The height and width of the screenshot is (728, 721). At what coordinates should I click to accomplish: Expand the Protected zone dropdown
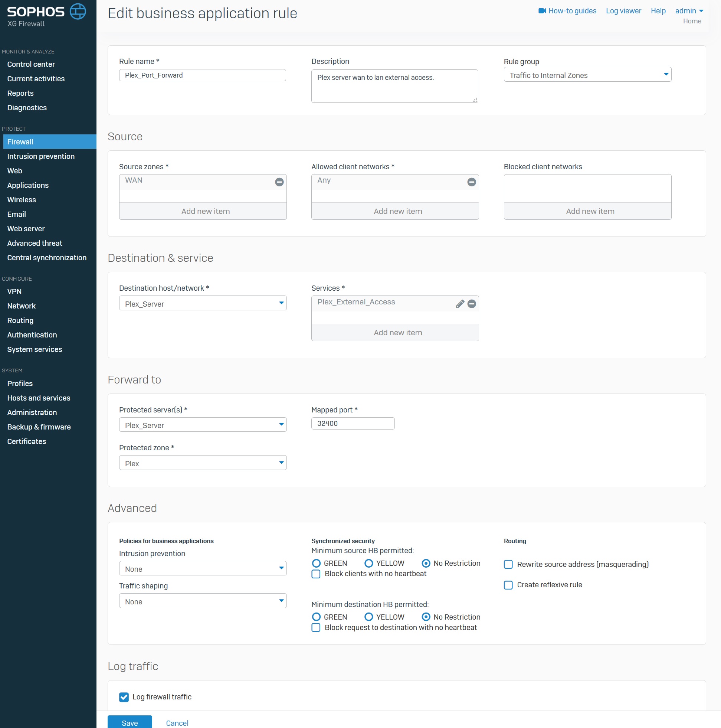(x=203, y=463)
